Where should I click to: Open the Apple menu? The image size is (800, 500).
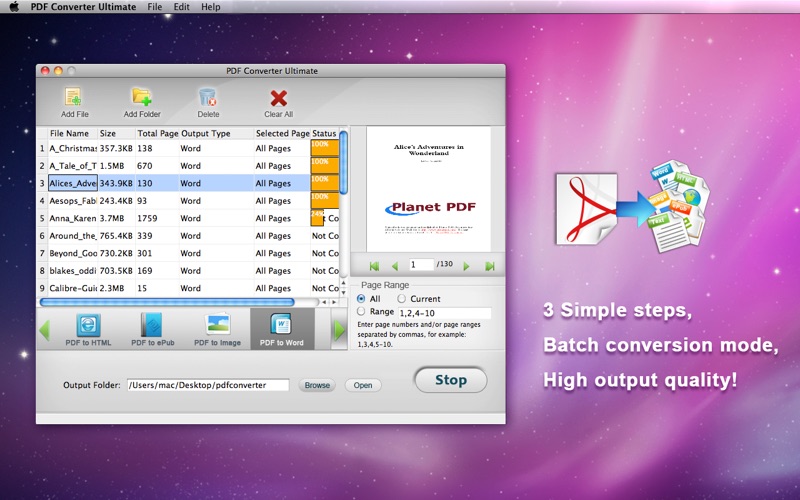pos(14,7)
